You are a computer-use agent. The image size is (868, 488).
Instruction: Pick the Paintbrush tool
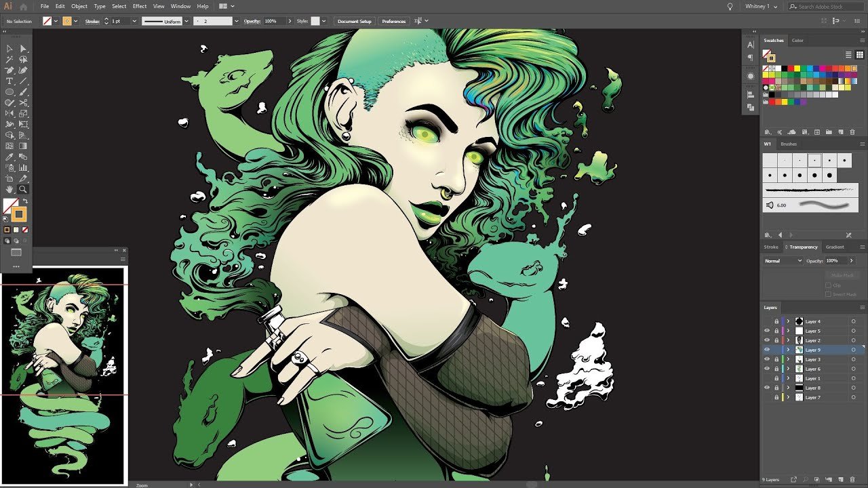pos(23,92)
